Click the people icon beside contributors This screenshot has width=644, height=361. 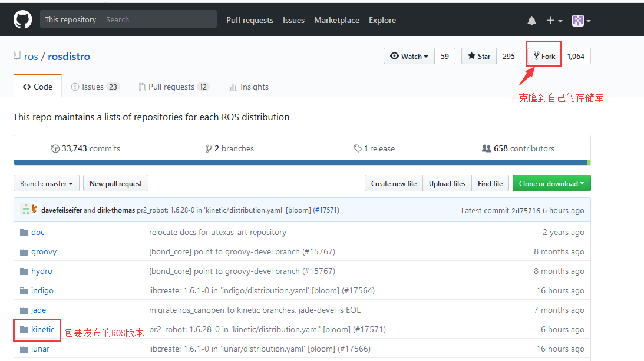point(486,148)
